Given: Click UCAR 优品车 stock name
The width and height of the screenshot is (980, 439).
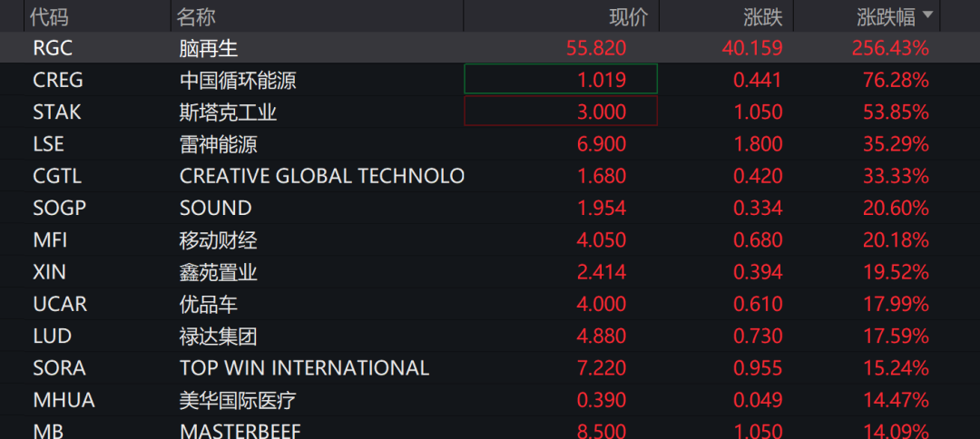Looking at the screenshot, I should pyautogui.click(x=209, y=304).
